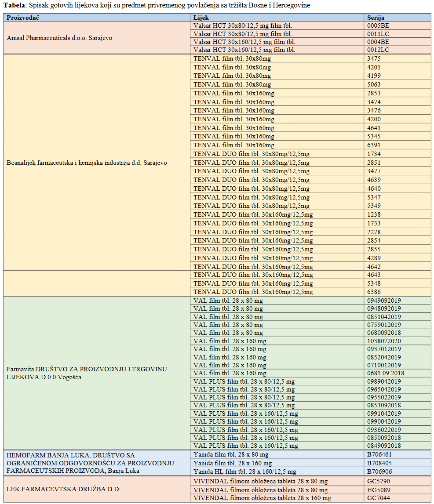Click TENVAL serial 6391
Image resolution: width=434 pixels, height=504 pixels.
tap(374, 145)
